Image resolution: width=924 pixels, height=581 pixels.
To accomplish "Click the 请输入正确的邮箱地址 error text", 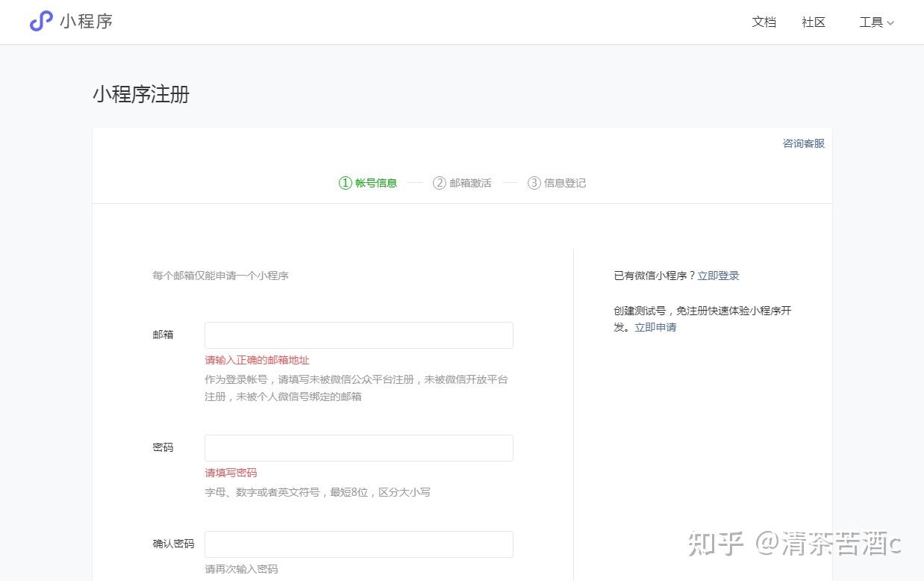I will tap(257, 360).
